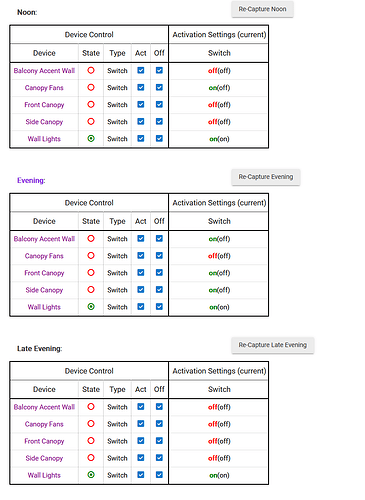Open Late Evening Side Canopy device link
Viewport: 365px width, 500px height.
(44, 458)
